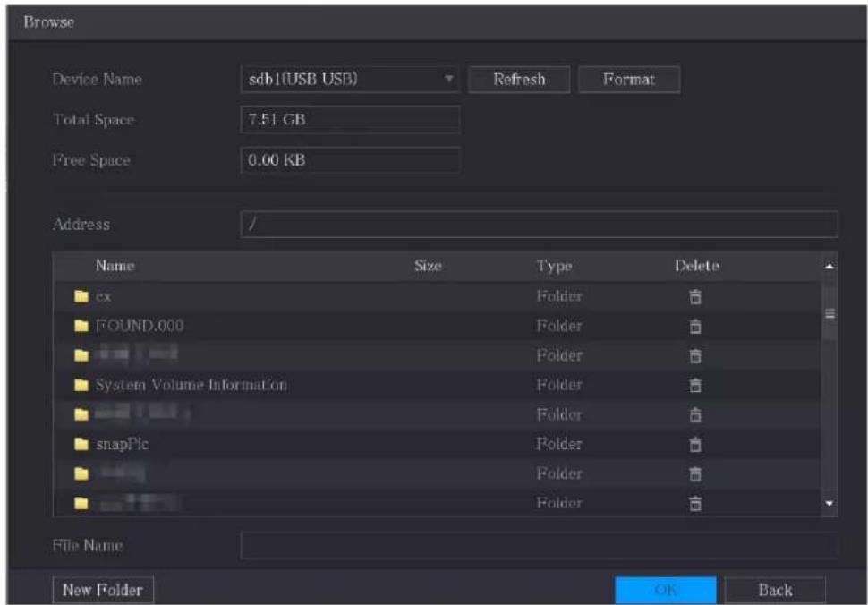Click the Refresh button

point(519,79)
